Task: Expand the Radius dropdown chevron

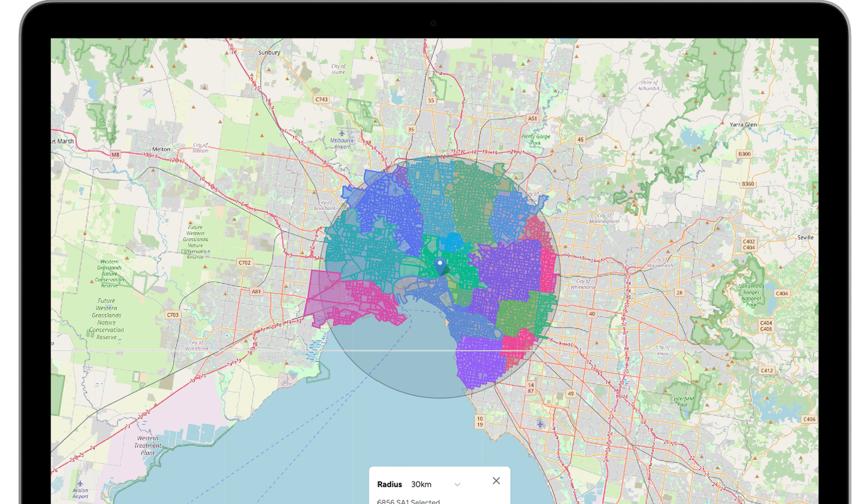Action: click(457, 484)
